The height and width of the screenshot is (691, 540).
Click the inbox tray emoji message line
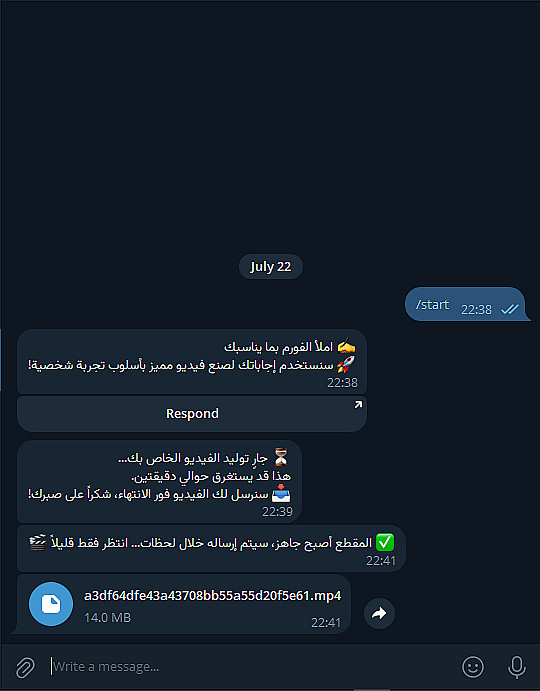click(159, 494)
